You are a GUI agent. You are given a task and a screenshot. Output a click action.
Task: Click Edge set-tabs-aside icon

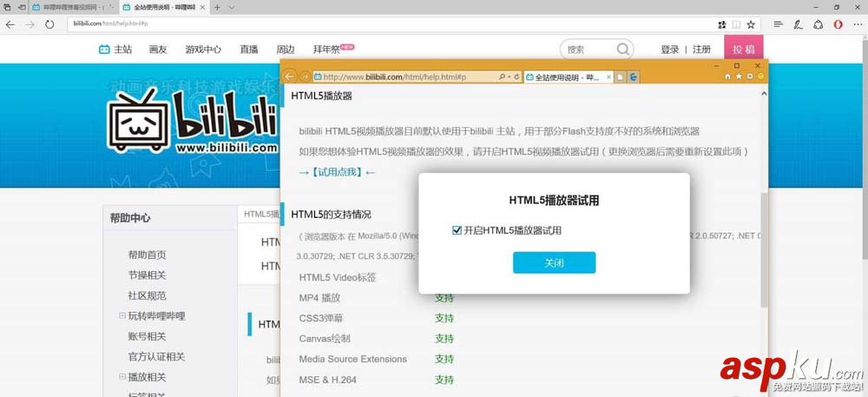point(22,8)
